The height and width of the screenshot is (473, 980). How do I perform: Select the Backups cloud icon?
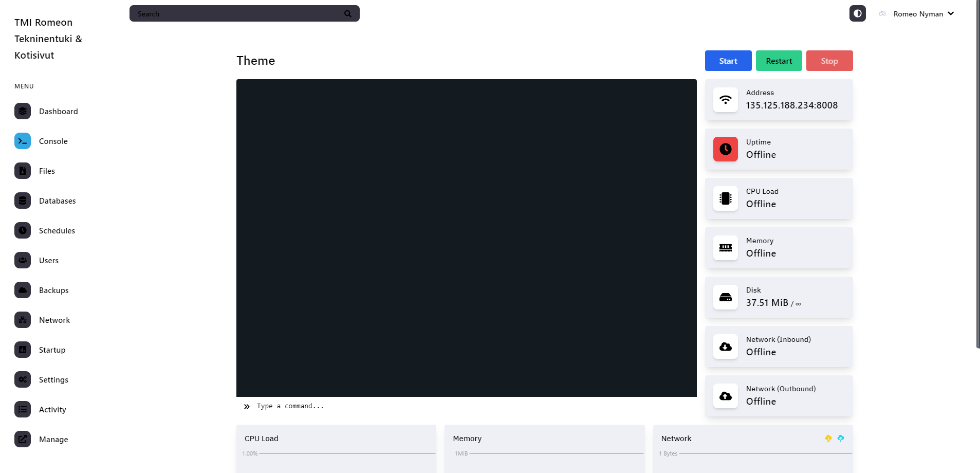point(23,290)
